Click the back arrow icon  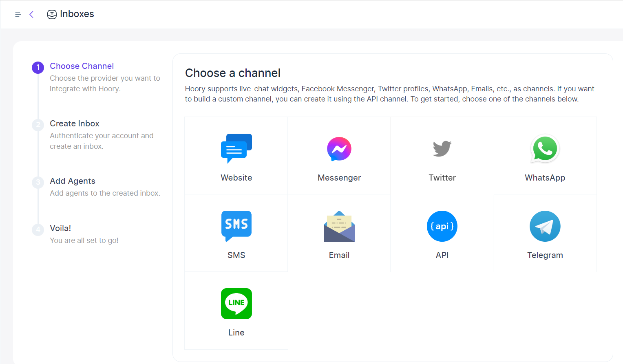point(31,15)
